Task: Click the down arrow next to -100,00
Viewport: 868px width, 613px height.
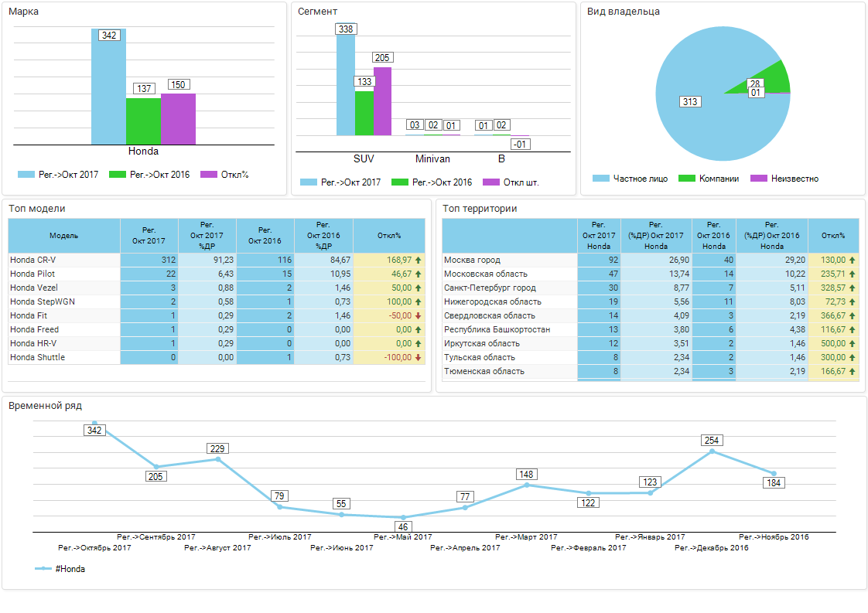Action: [x=419, y=357]
